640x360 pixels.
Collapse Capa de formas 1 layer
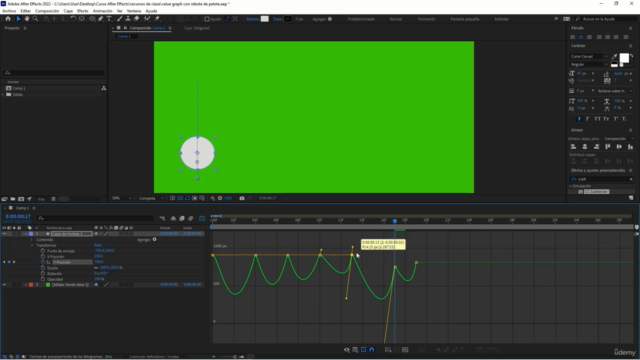pos(26,234)
